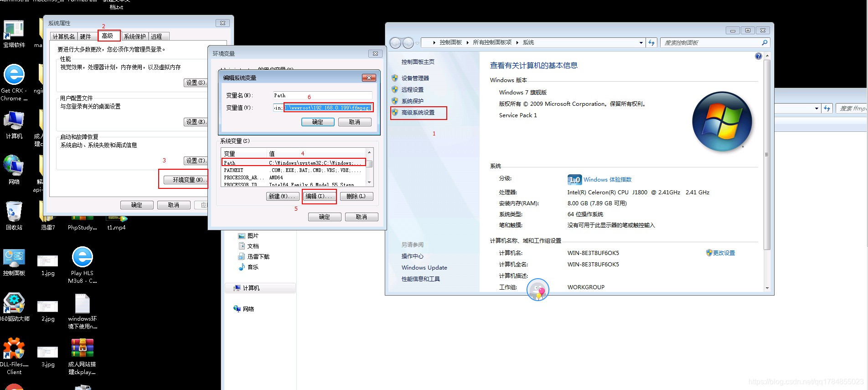Viewport: 868px width, 390px height.
Task: Click 搜索控制面板 search field
Action: pos(711,42)
